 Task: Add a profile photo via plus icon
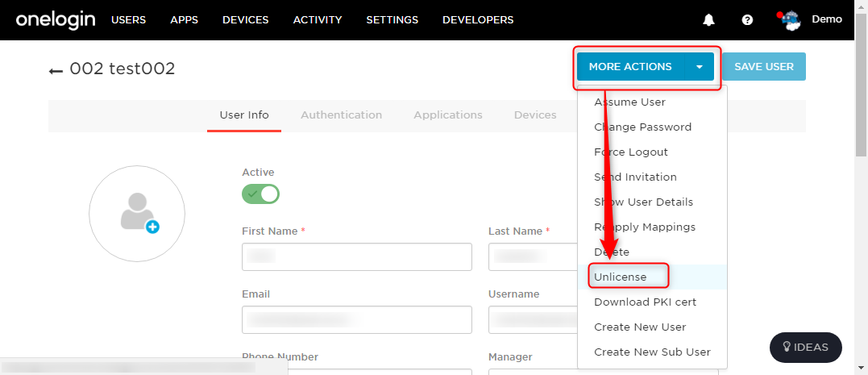click(x=153, y=227)
